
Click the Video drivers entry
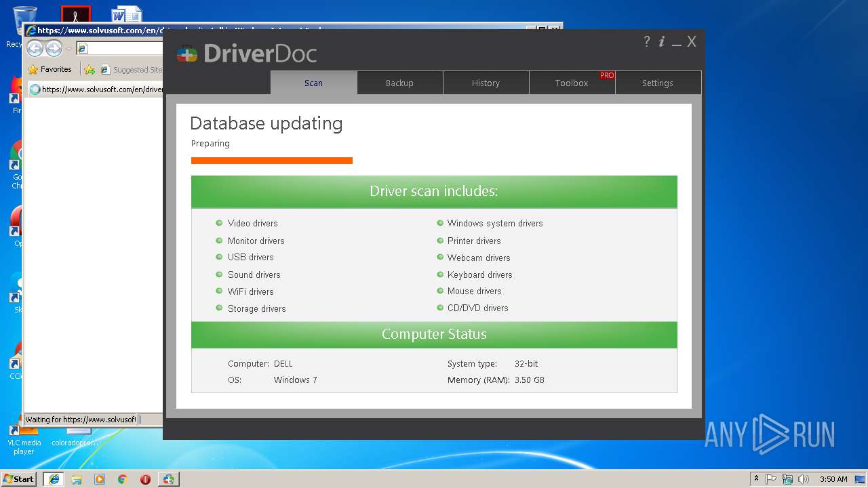252,223
